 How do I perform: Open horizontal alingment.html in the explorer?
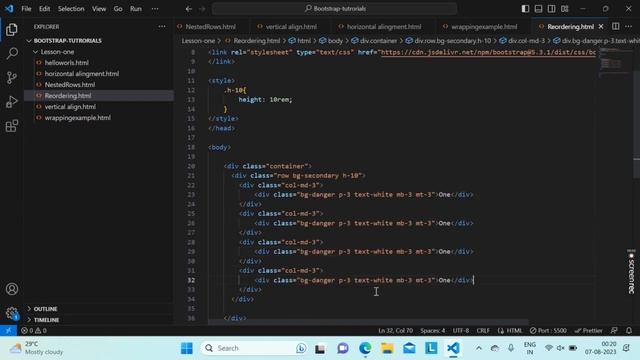tap(82, 74)
